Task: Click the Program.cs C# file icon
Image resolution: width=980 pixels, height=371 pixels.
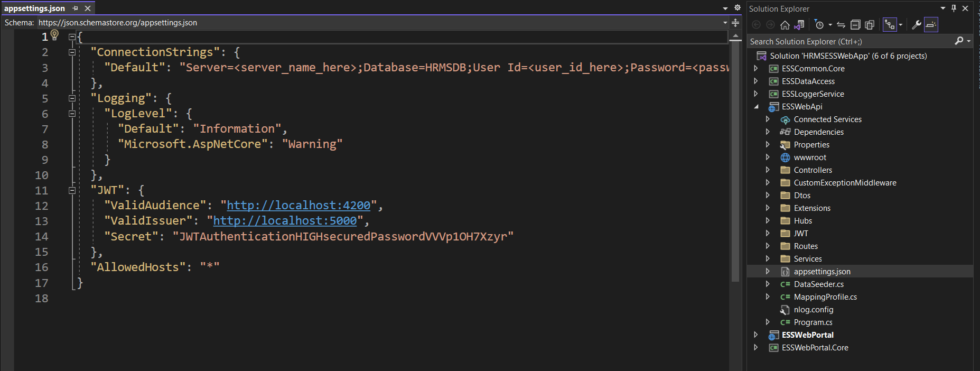Action: 786,322
